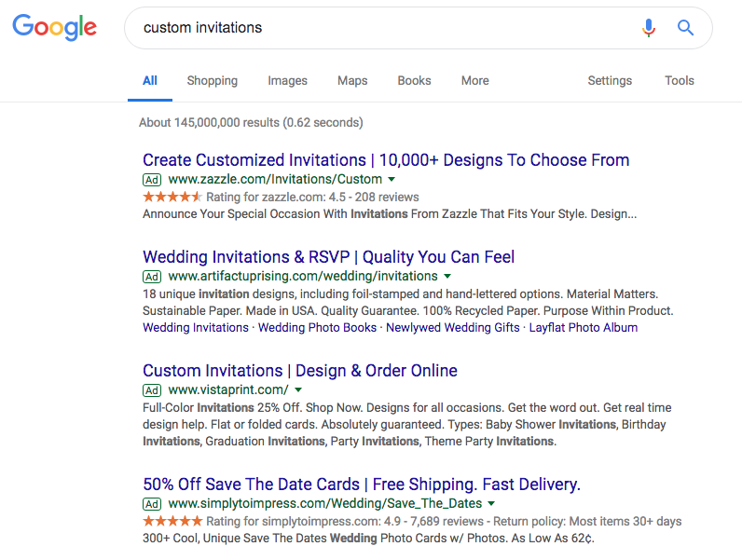The height and width of the screenshot is (560, 742).
Task: Click the Google logo
Action: click(x=54, y=27)
